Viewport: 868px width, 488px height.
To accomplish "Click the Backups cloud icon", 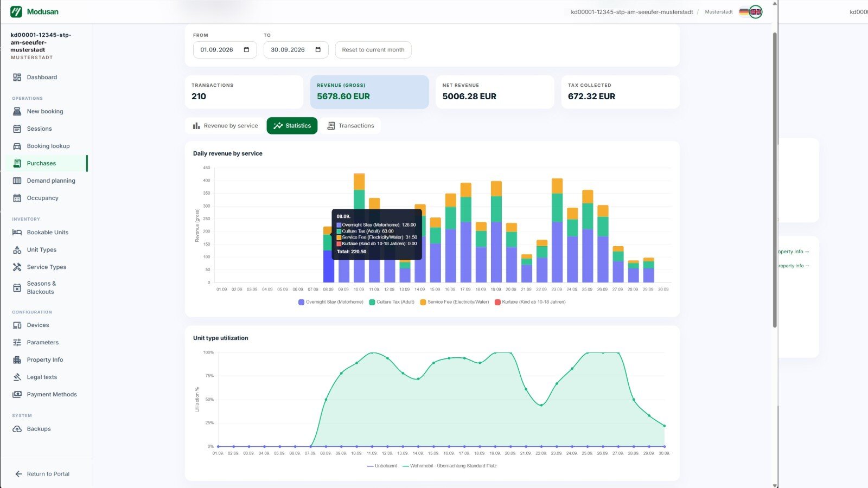I will pos(17,428).
